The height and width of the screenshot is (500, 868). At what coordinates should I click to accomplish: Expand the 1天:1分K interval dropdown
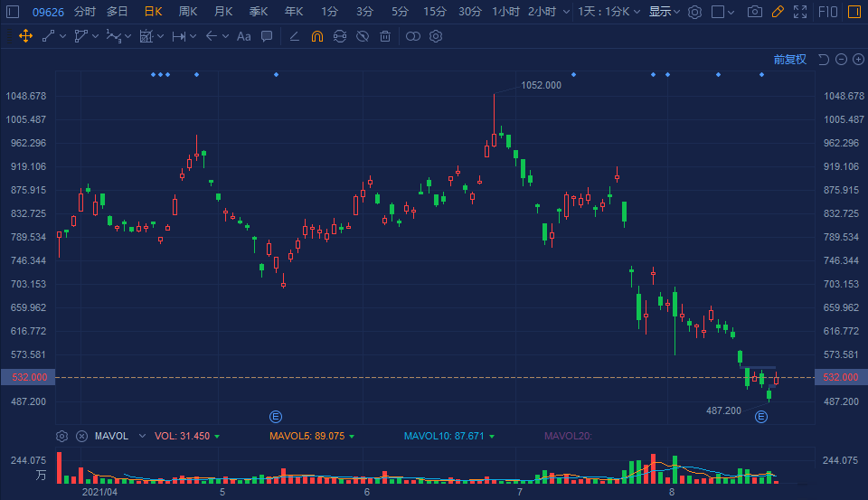609,12
